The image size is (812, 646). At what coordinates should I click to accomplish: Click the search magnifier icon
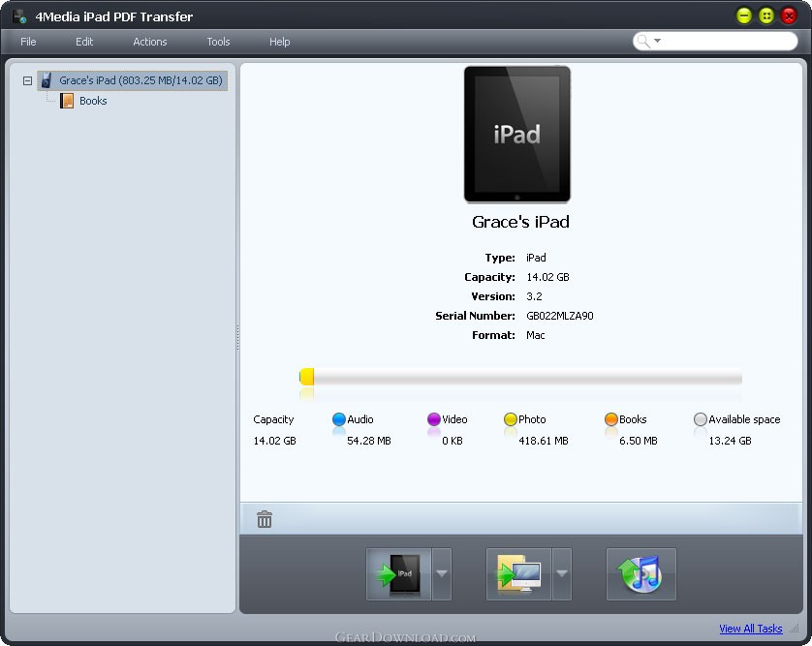(x=643, y=41)
